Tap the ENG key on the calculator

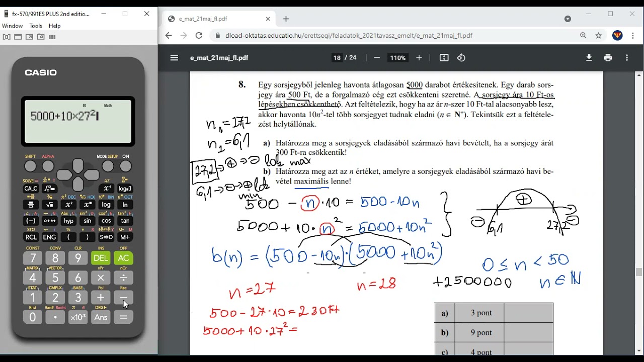(49, 237)
